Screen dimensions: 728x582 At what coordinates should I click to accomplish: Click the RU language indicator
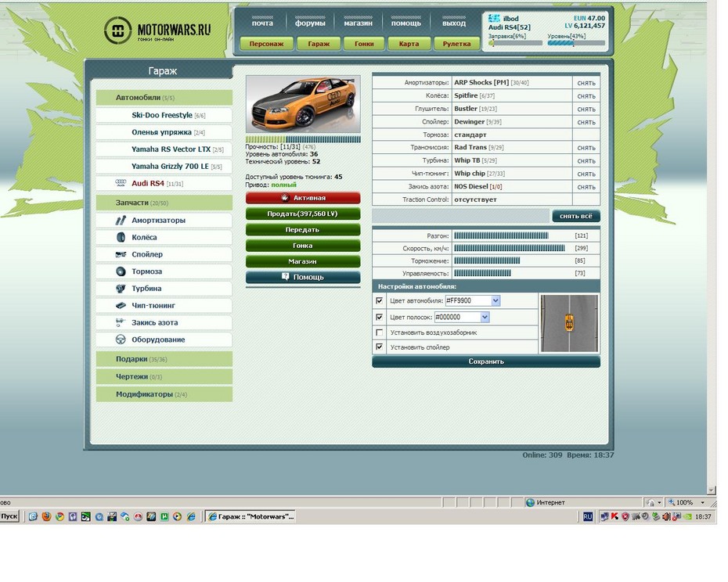[588, 516]
